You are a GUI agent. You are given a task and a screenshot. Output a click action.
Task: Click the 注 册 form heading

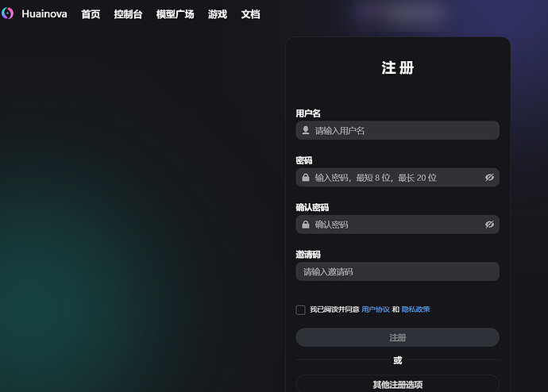pyautogui.click(x=397, y=67)
